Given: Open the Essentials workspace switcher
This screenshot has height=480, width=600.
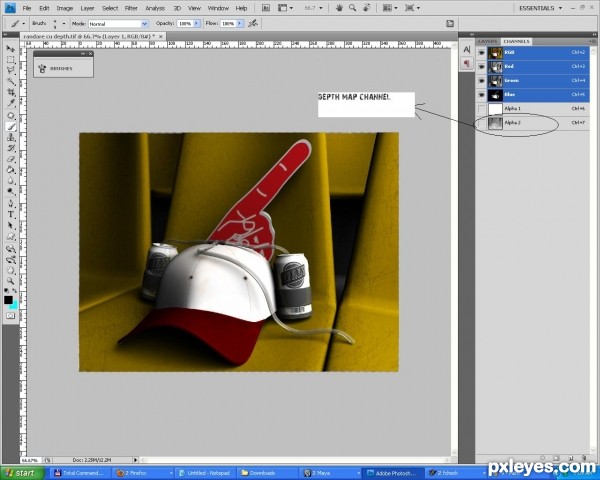Looking at the screenshot, I should (540, 8).
